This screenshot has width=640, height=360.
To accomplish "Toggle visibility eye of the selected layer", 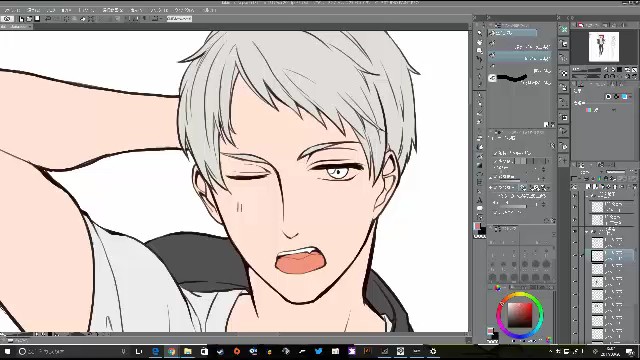I will [x=575, y=256].
